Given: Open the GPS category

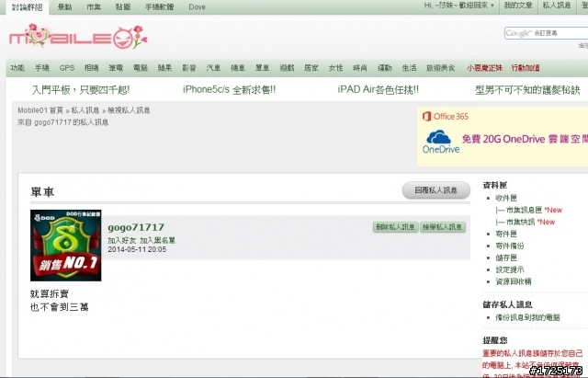Looking at the screenshot, I should tap(67, 68).
